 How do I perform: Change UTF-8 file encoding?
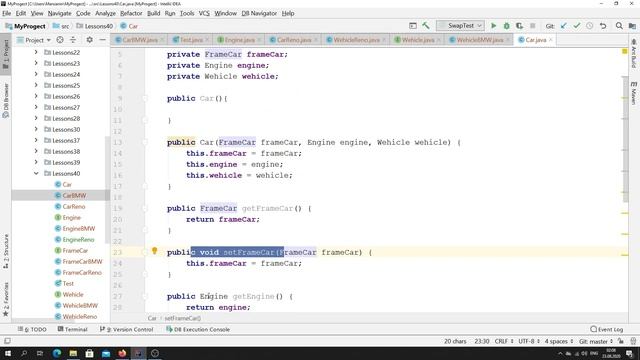click(529, 341)
